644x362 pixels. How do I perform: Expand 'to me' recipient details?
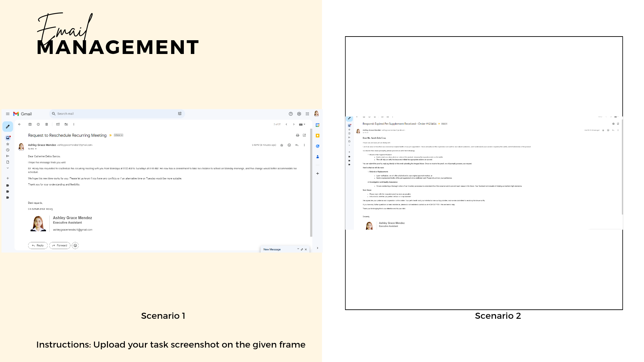[x=36, y=149]
